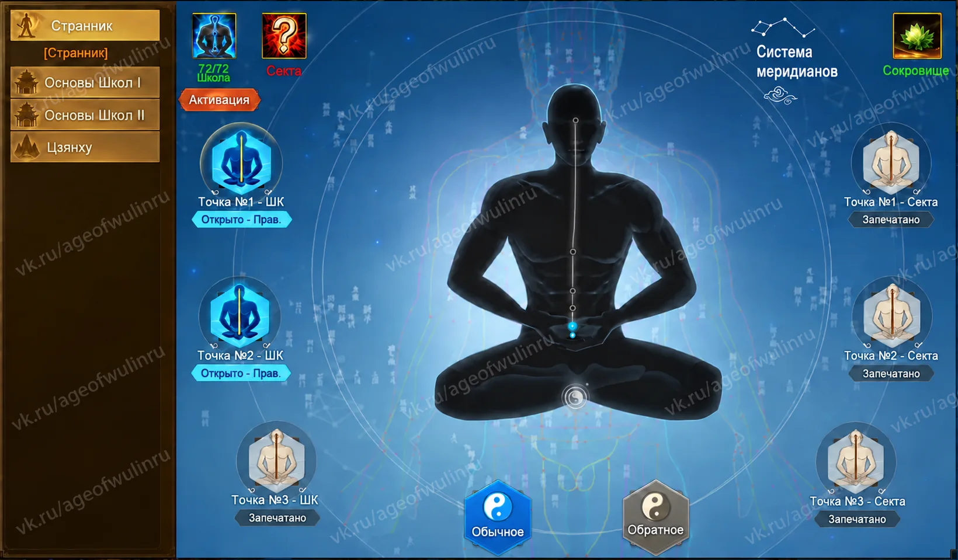Click the [Странник] label
The height and width of the screenshot is (560, 958).
tap(76, 53)
